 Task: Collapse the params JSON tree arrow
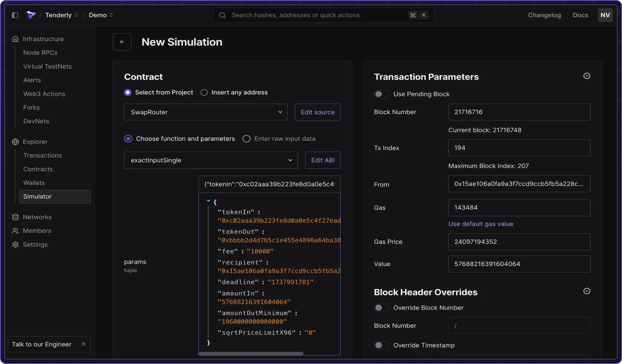coord(208,201)
